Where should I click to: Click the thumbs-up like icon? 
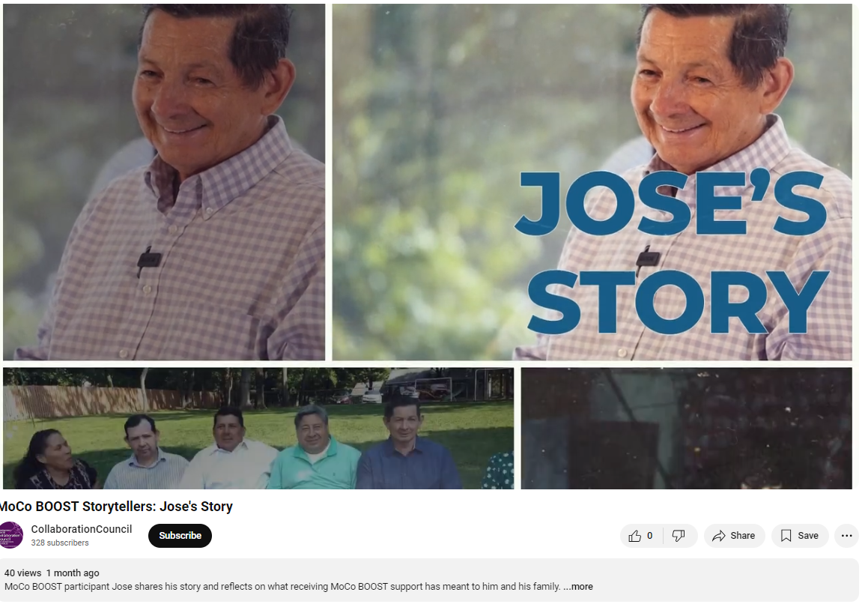tap(634, 536)
